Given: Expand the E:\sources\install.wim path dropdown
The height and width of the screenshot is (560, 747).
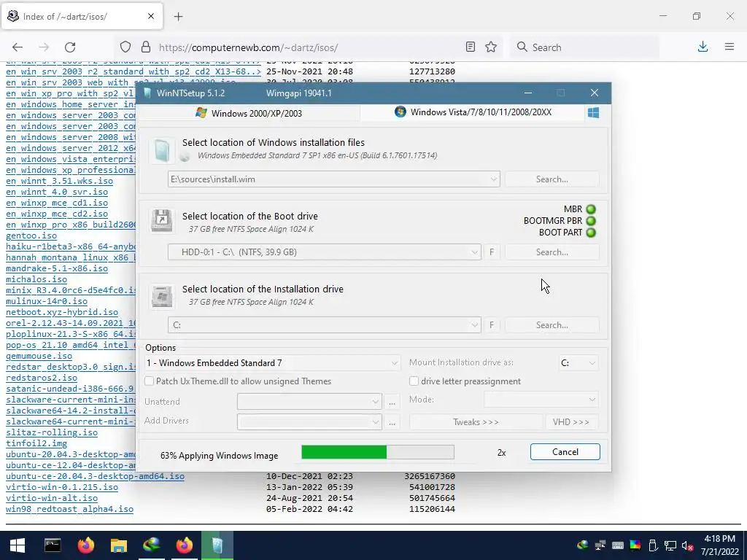Looking at the screenshot, I should pyautogui.click(x=494, y=179).
